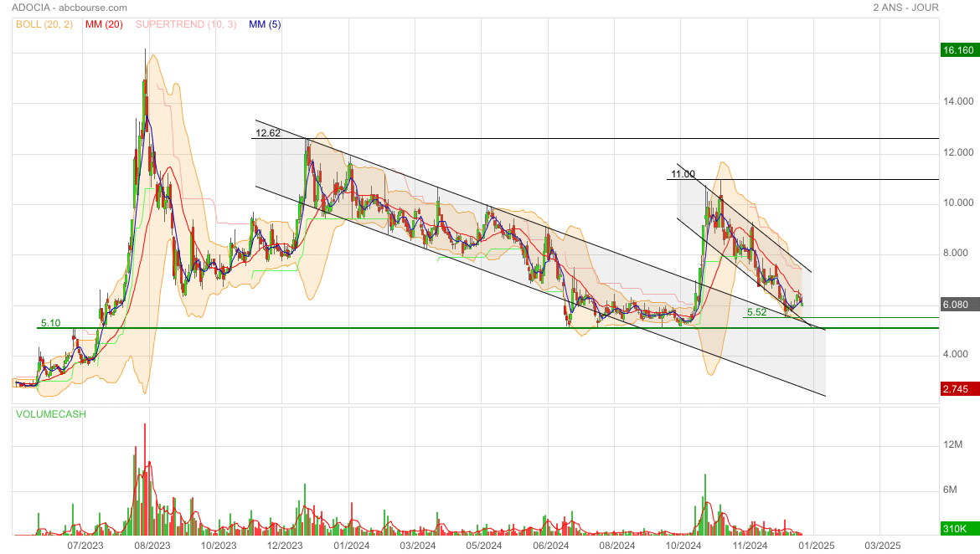Viewport: 980px width, 554px height.
Task: Click the 03/2025 date axis label
Action: pos(883,546)
